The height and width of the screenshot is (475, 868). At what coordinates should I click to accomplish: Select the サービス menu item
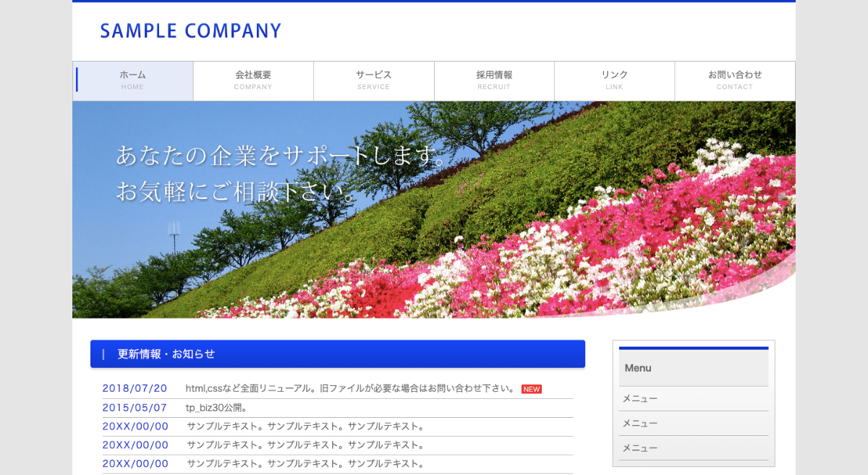(x=373, y=80)
